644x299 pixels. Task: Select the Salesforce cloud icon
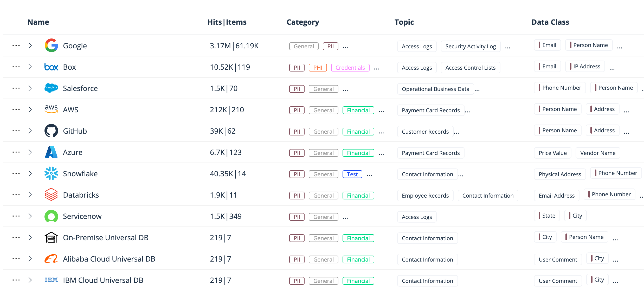pos(51,88)
